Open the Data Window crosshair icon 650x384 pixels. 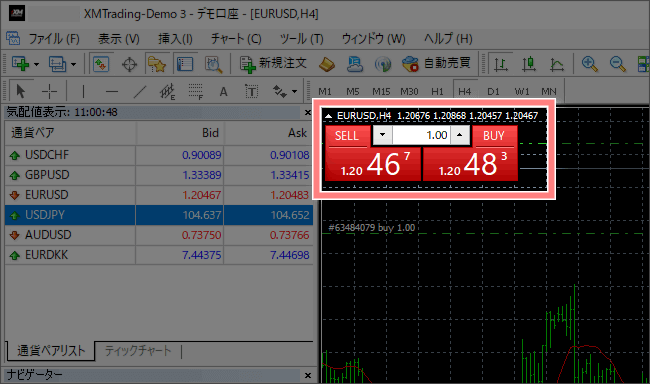[x=129, y=64]
